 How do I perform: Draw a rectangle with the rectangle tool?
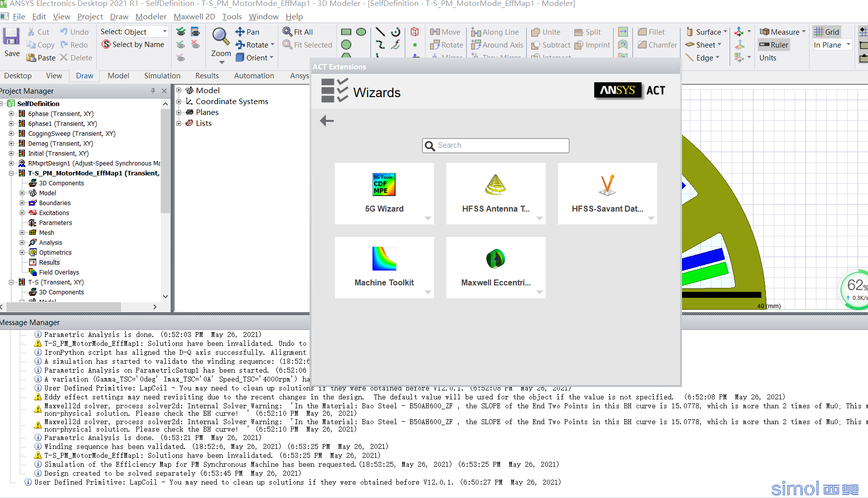(x=346, y=32)
